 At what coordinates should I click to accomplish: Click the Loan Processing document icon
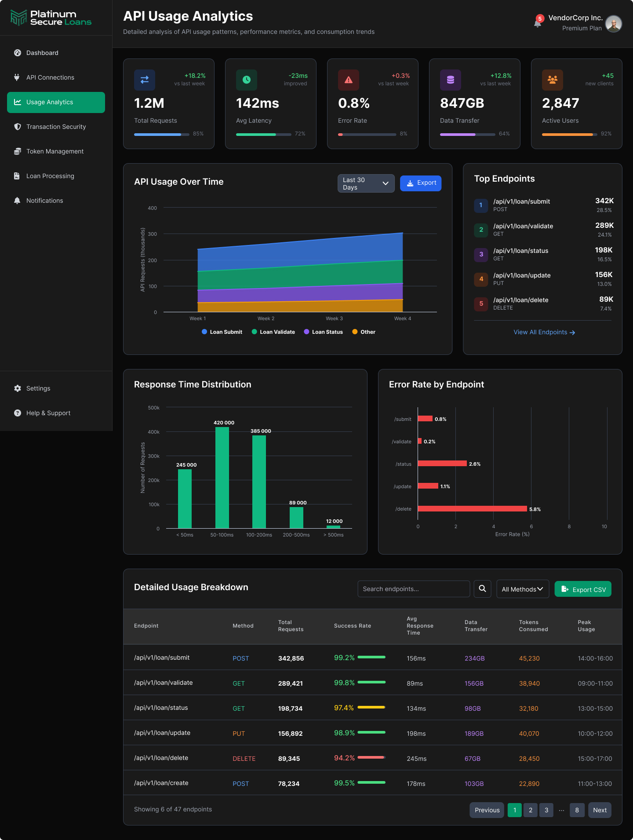click(x=17, y=176)
